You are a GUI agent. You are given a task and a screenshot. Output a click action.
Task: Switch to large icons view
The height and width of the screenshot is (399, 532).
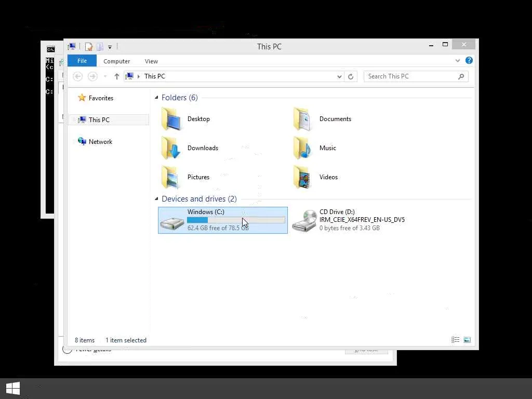(467, 340)
